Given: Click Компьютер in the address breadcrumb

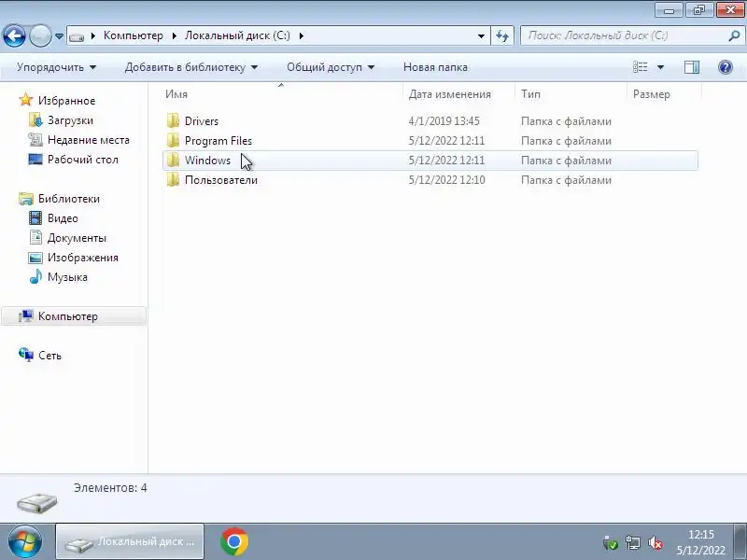Looking at the screenshot, I should click(133, 35).
